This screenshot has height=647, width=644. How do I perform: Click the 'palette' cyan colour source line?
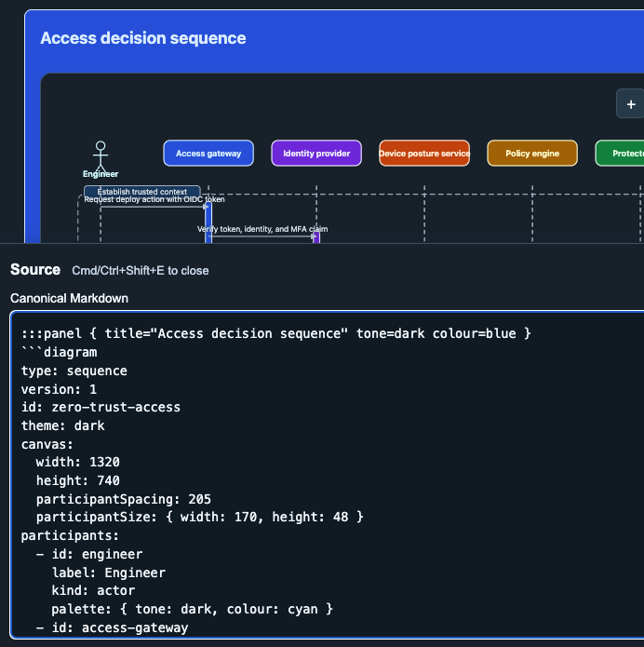tap(193, 609)
